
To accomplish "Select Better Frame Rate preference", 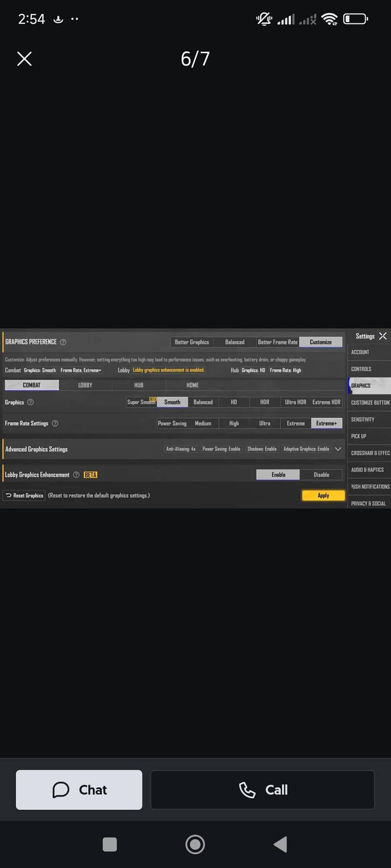I will pos(278,342).
